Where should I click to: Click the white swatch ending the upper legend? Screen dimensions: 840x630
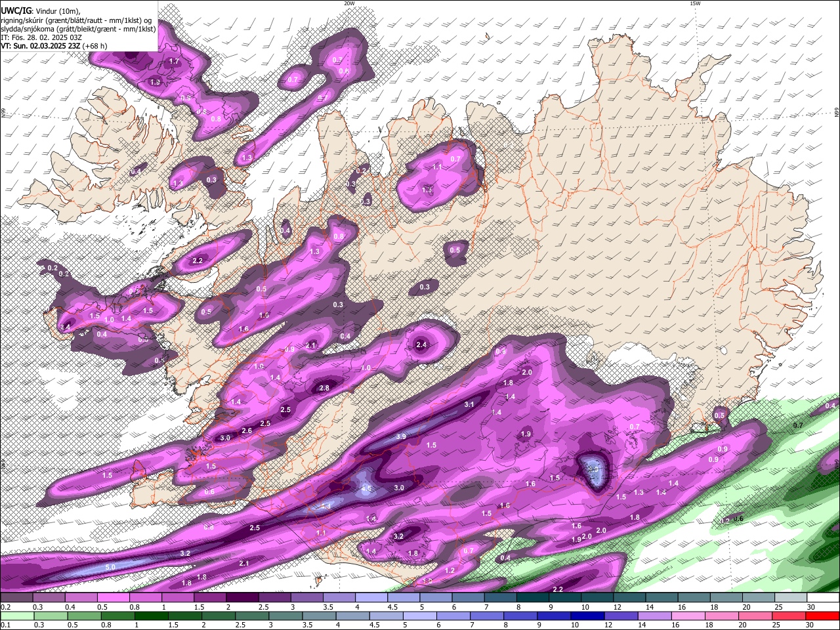(x=822, y=597)
